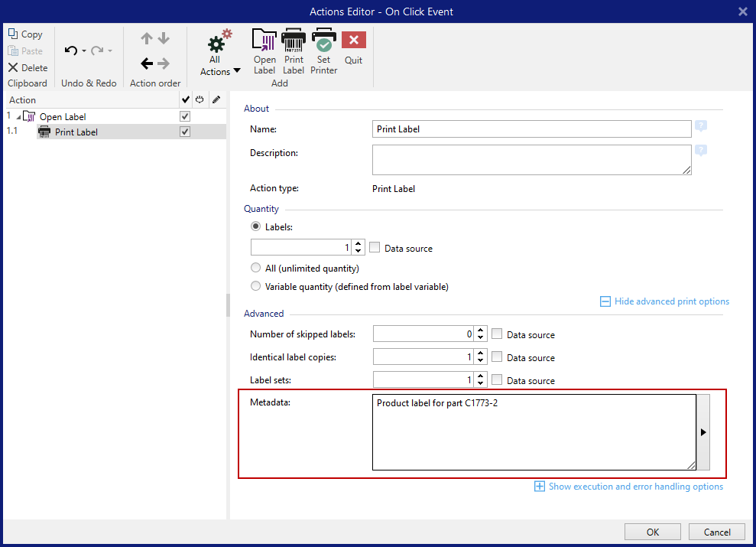The height and width of the screenshot is (547, 756).
Task: Select Print Label in action tree
Action: tap(76, 132)
